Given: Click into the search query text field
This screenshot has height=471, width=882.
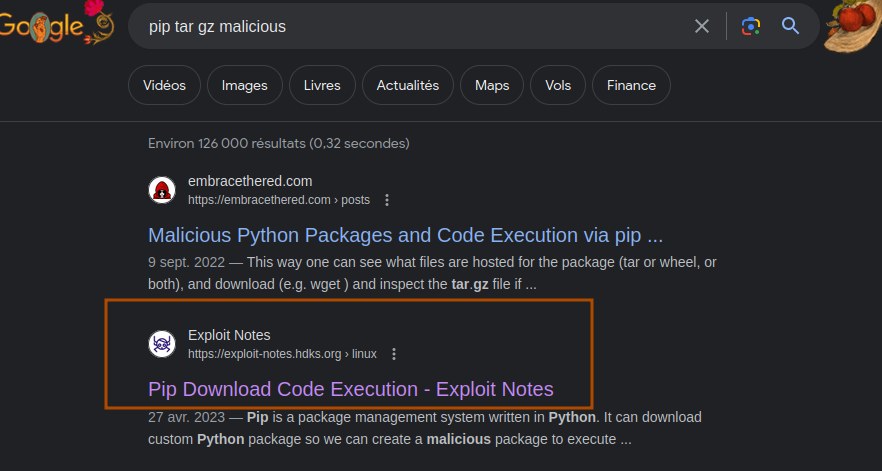Looking at the screenshot, I should tap(410, 26).
